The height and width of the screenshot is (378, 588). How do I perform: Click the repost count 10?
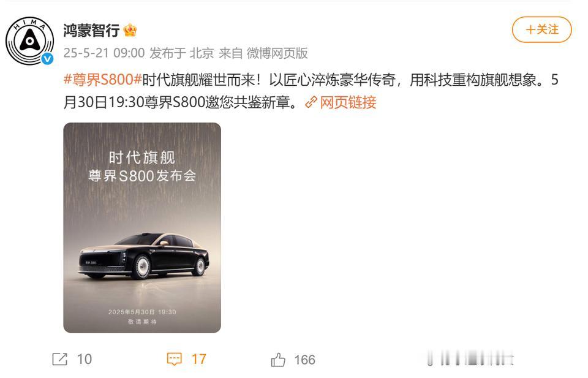coord(85,359)
